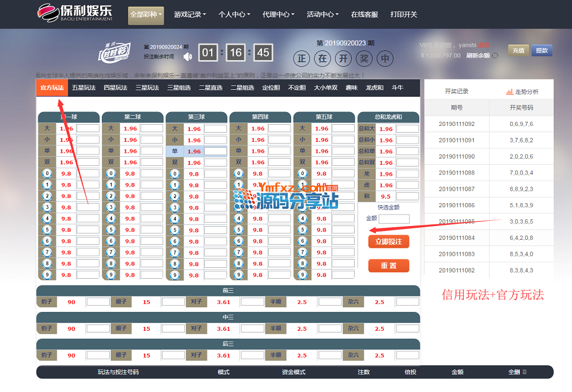Open the 游戏记录 dropdown menu

coord(190,14)
